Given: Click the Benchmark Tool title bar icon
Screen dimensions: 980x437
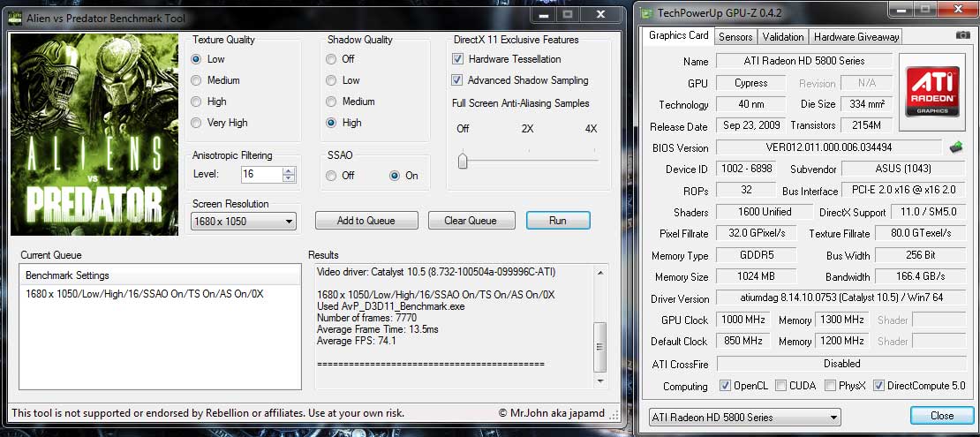Looking at the screenshot, I should [15, 18].
